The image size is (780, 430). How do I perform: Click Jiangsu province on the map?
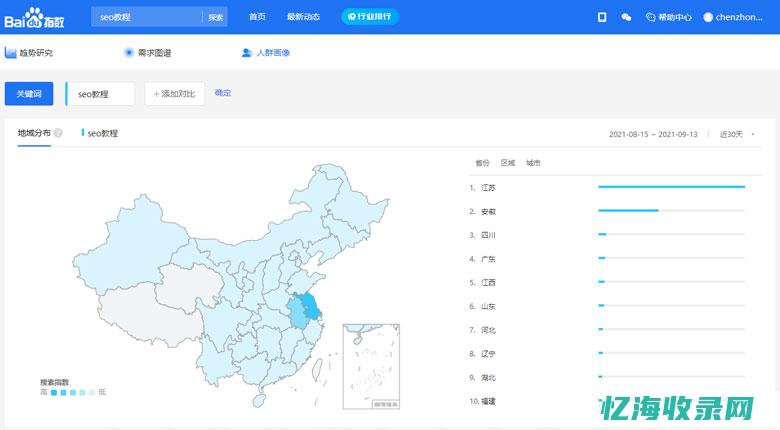click(311, 307)
